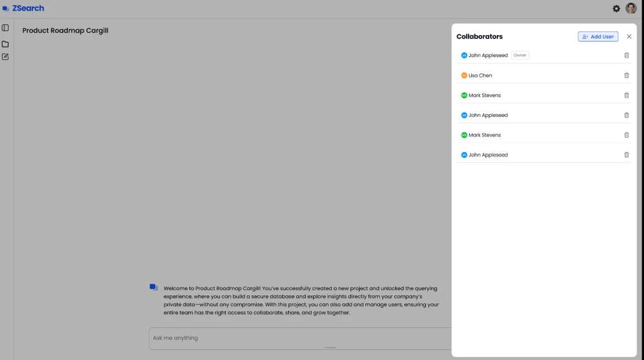This screenshot has width=644, height=360.
Task: Open the user profile avatar menu
Action: pyautogui.click(x=631, y=9)
